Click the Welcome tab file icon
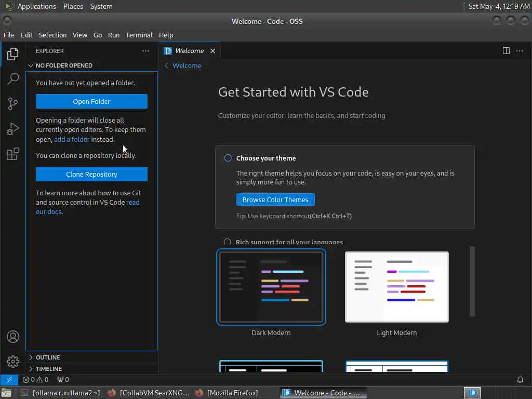The image size is (532, 399). (168, 51)
